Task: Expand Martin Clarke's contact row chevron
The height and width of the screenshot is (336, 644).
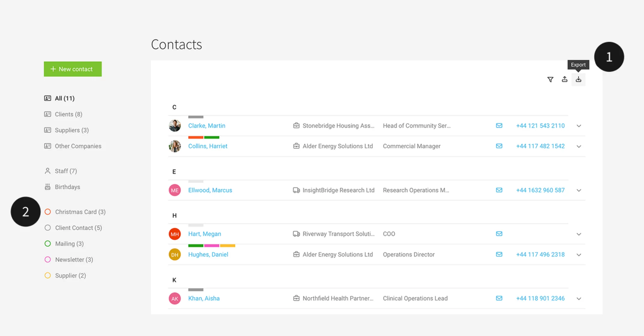Action: click(579, 126)
